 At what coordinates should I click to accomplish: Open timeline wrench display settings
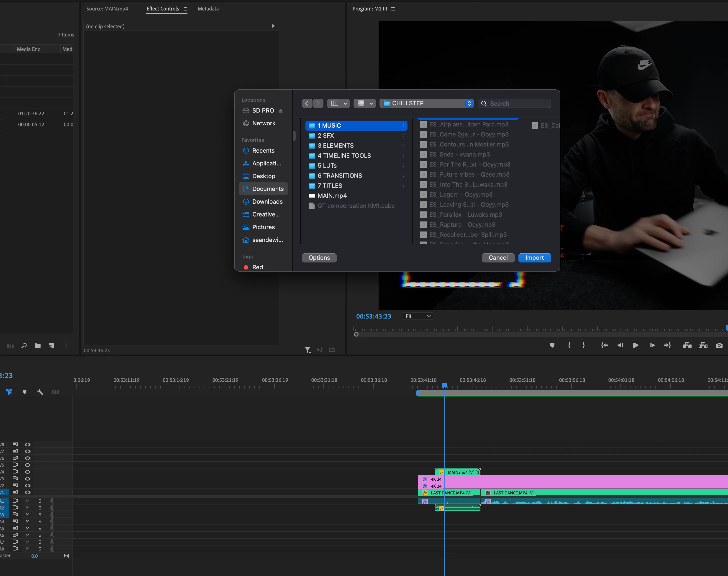point(40,392)
